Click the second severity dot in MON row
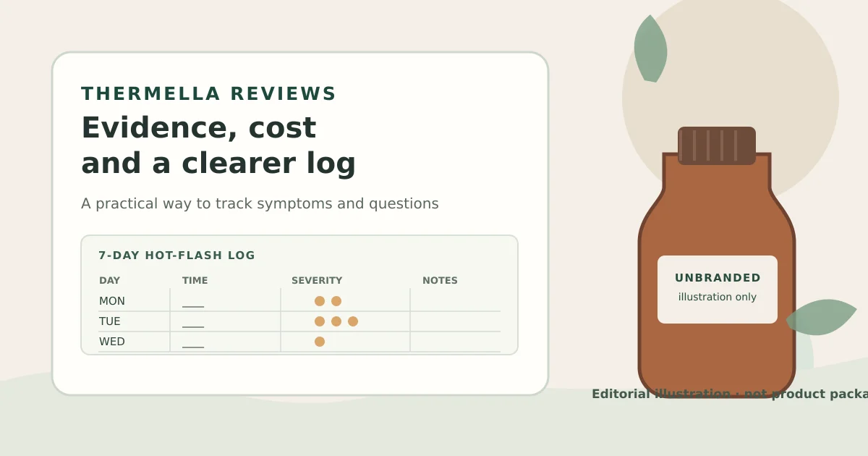This screenshot has width=868, height=456. tap(336, 301)
